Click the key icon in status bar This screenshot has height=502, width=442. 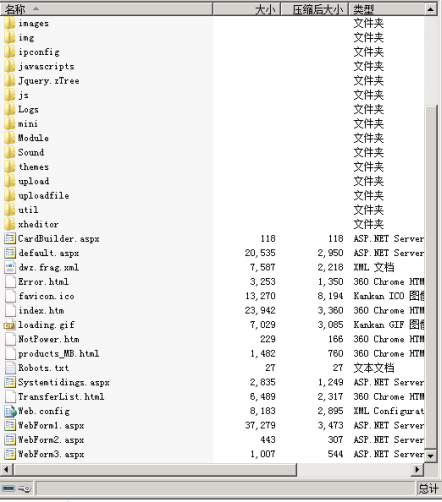25,489
